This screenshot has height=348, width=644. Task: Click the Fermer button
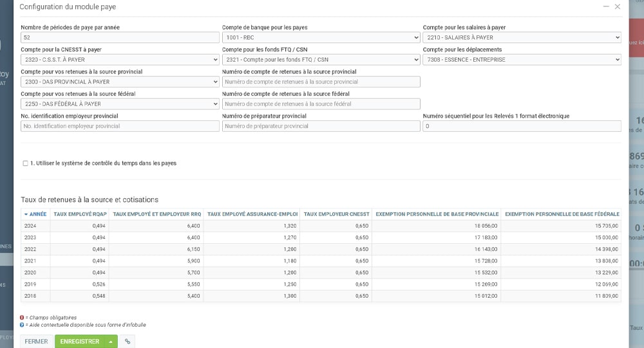[x=37, y=342]
